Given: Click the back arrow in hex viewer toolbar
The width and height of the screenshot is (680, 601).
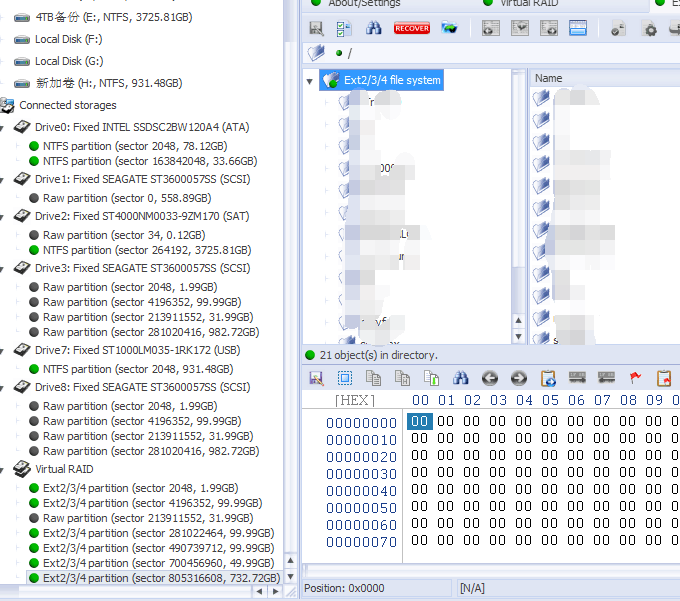Looking at the screenshot, I should click(x=490, y=378).
